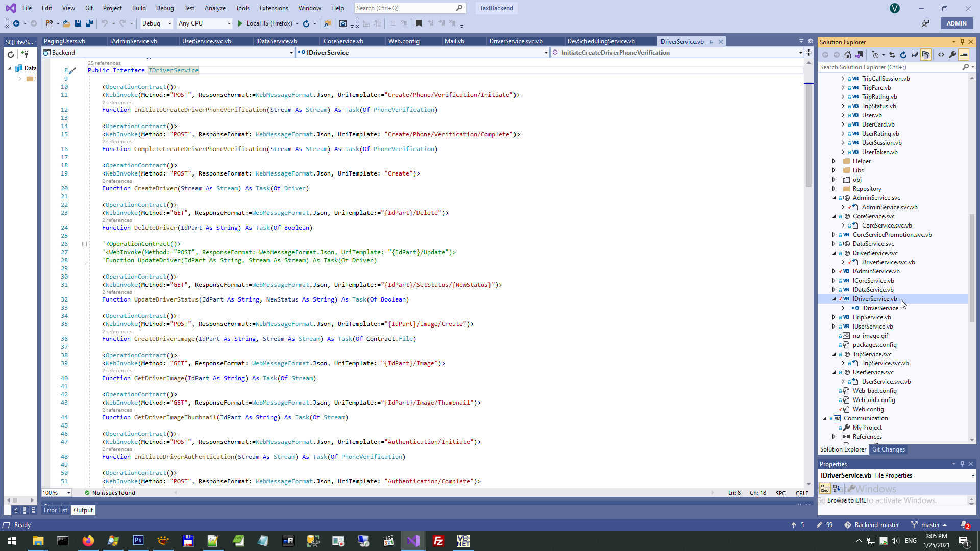980x551 pixels.
Task: Toggle Show All Files in Solution Explorer
Action: [x=926, y=55]
